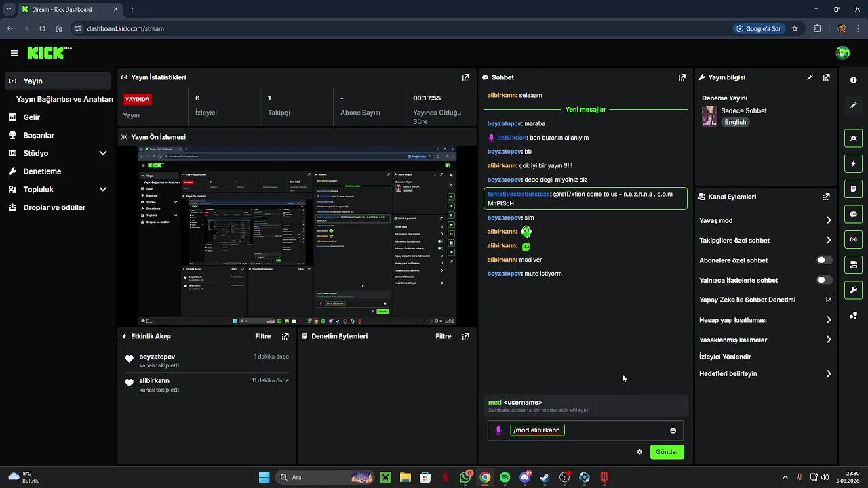Toggle Abonelere özel sohbet switch

825,260
